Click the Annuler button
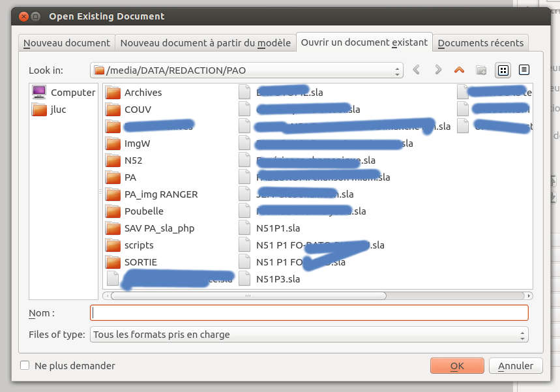The height and width of the screenshot is (392, 560). [x=516, y=366]
